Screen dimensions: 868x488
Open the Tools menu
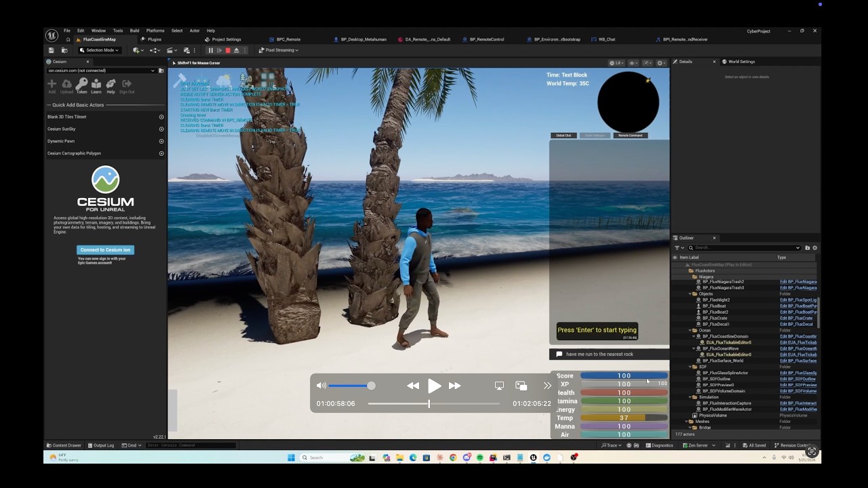click(118, 30)
